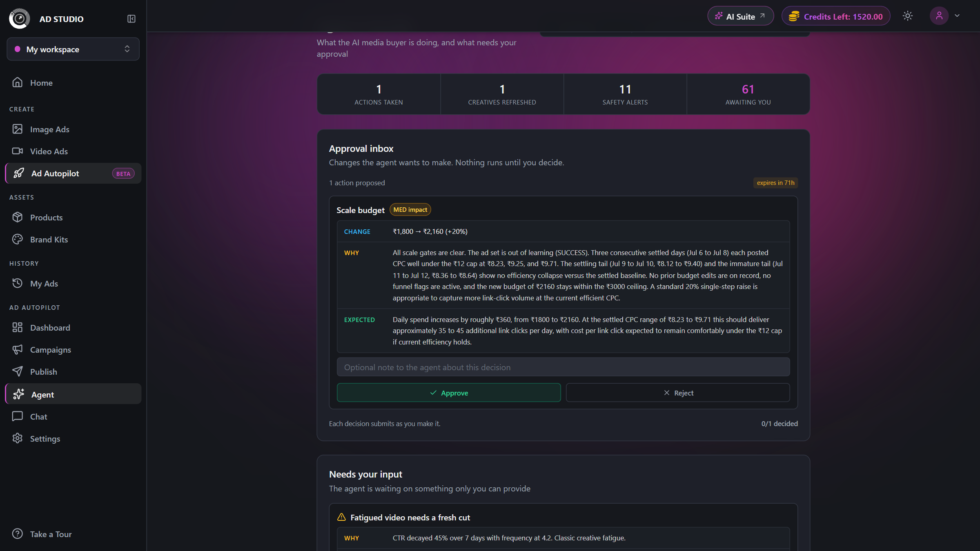The width and height of the screenshot is (980, 551).
Task: Click the Safety Alerts stat card
Action: [x=625, y=94]
